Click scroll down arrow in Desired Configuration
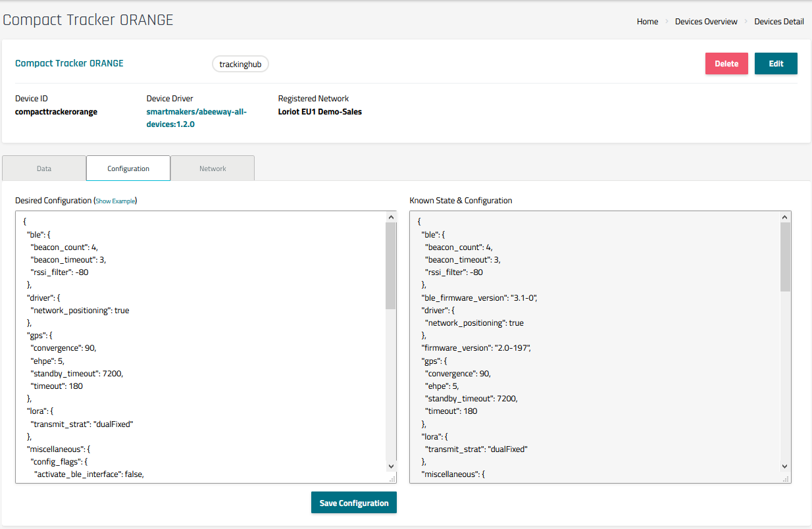Screen dimensions: 812x529 [391, 466]
